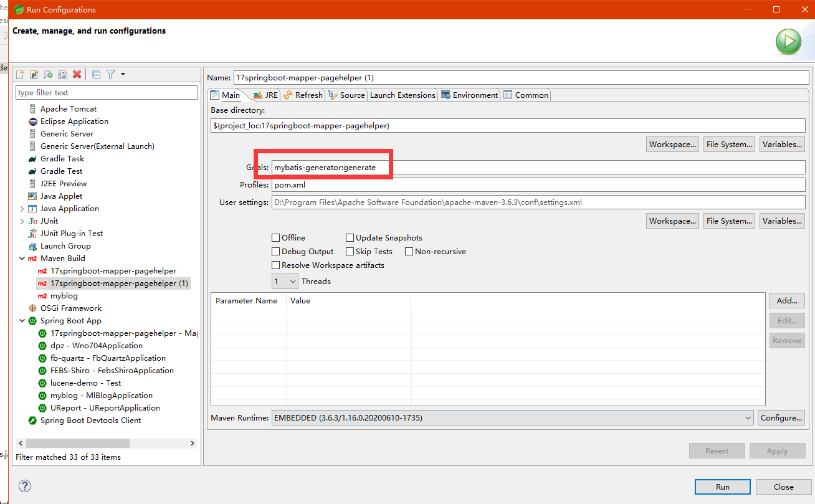Click the help question mark icon
This screenshot has height=504, width=815.
[25, 486]
